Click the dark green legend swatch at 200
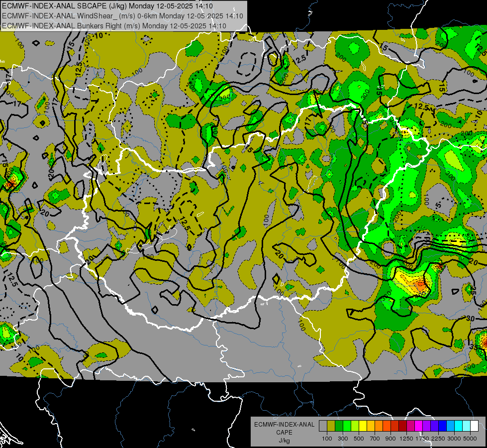The width and height of the screenshot is (487, 448). 339,426
